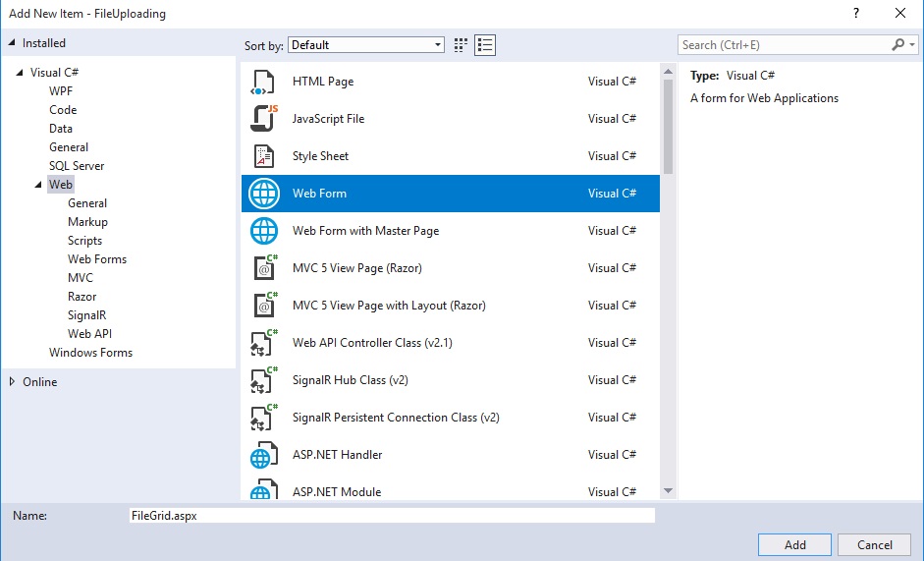Click the ASP.NET Handler icon
Viewport: 924px width, 561px height.
click(263, 455)
